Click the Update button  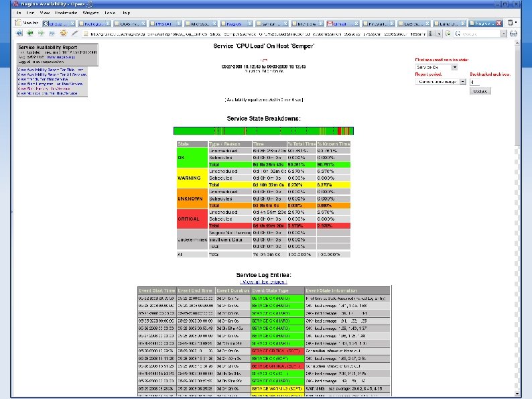tap(480, 91)
